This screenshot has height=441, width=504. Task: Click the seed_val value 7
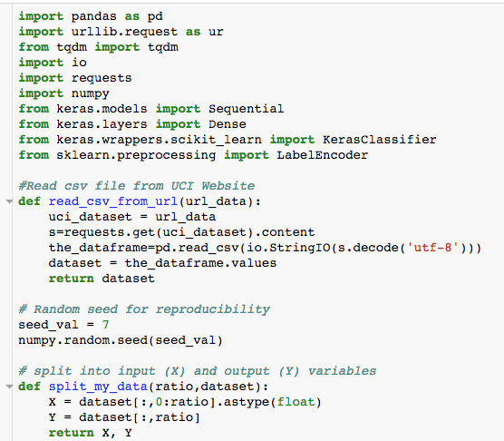(106, 325)
